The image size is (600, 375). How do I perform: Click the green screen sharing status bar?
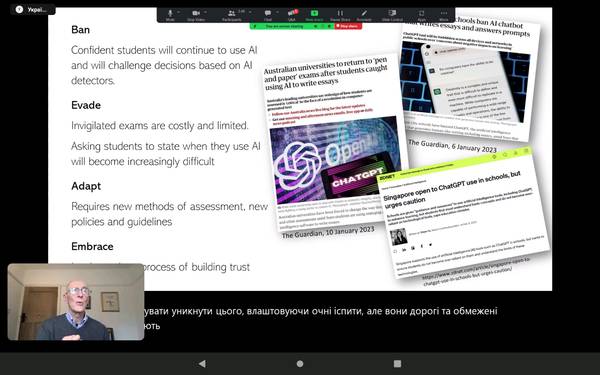tap(292, 26)
